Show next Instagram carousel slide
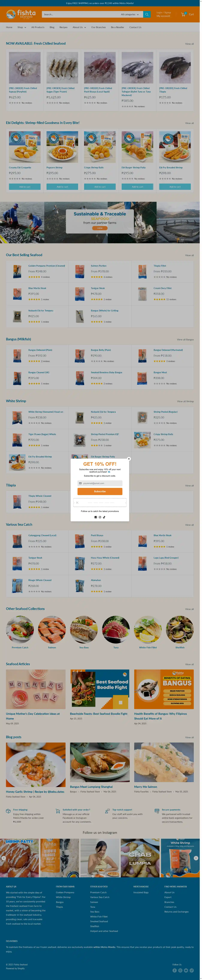202x980 pixels. (x=196, y=858)
